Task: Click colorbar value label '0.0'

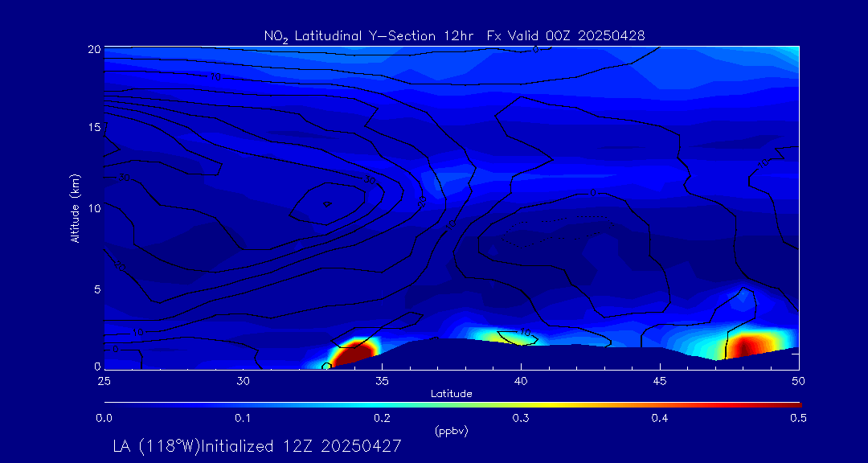Action: (x=104, y=419)
